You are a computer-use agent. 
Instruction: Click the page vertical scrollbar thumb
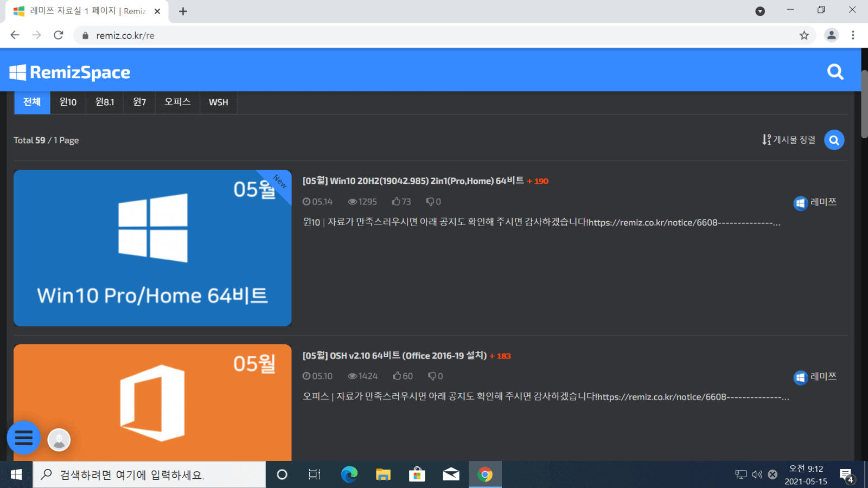point(864,103)
